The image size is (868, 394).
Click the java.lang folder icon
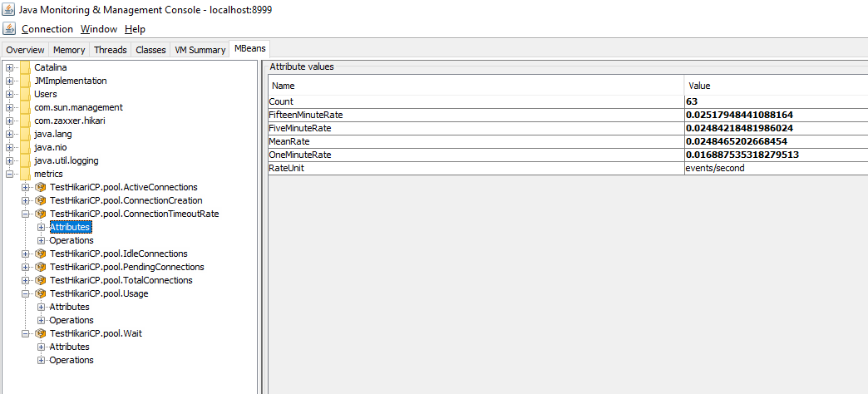point(26,134)
